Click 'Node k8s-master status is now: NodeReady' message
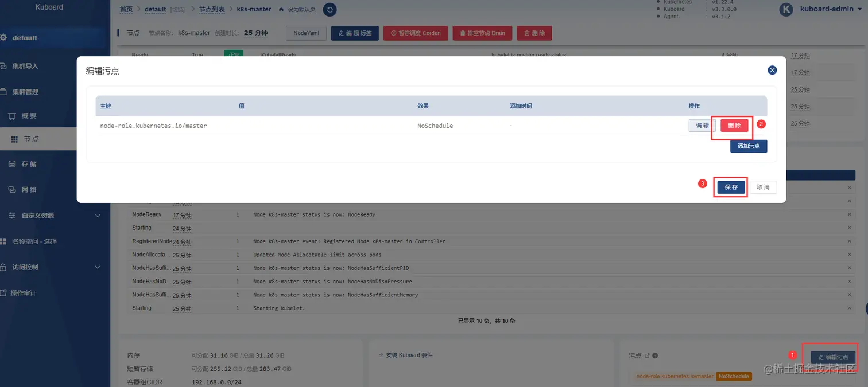The image size is (868, 387). coord(314,214)
